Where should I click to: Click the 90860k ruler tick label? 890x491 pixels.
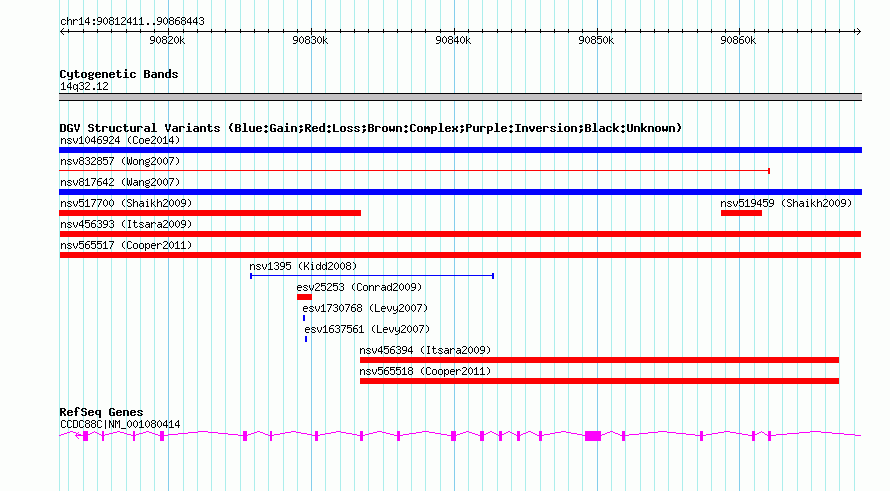[738, 40]
